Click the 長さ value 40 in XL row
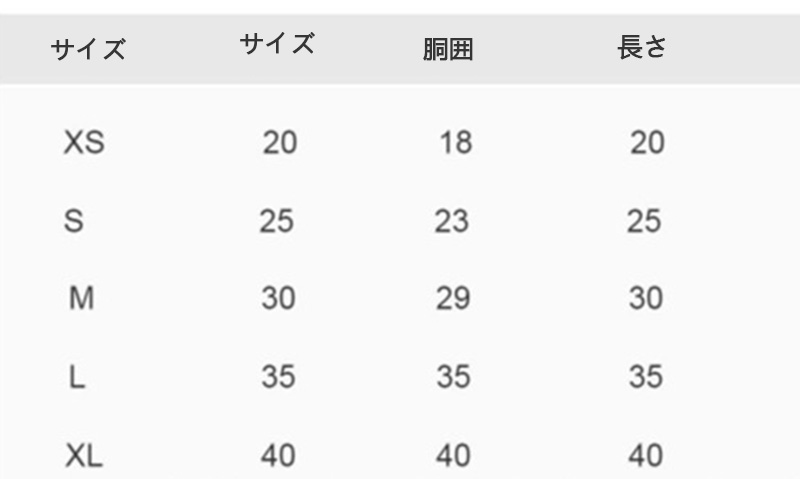 pyautogui.click(x=646, y=456)
